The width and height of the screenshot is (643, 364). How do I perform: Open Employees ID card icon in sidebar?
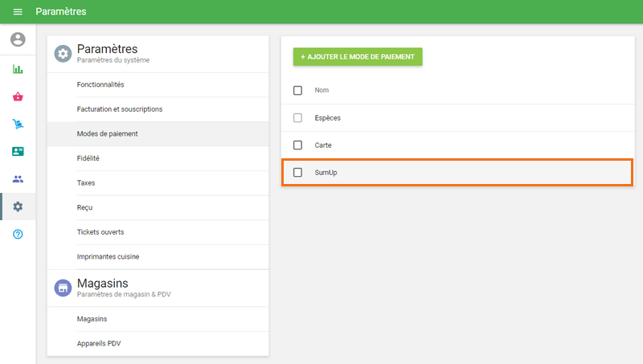pos(18,151)
